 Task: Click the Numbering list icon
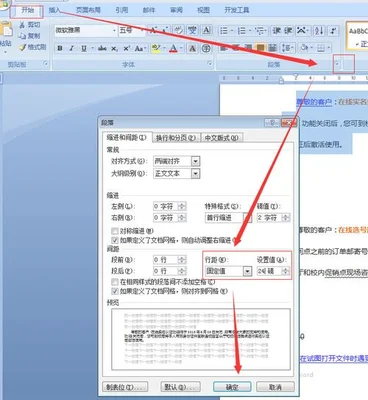tap(242, 31)
